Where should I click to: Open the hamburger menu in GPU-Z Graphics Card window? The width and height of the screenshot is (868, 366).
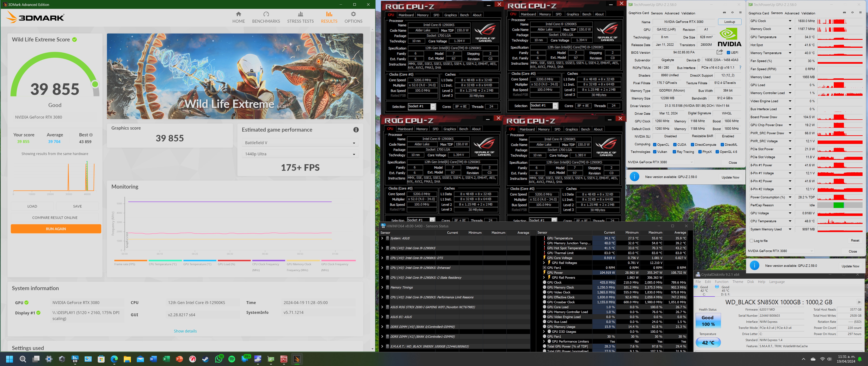coord(740,13)
